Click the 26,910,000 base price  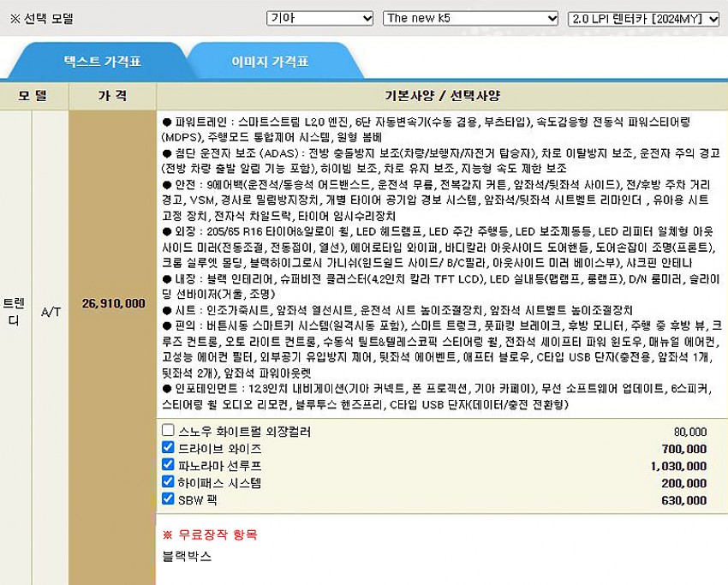113,303
